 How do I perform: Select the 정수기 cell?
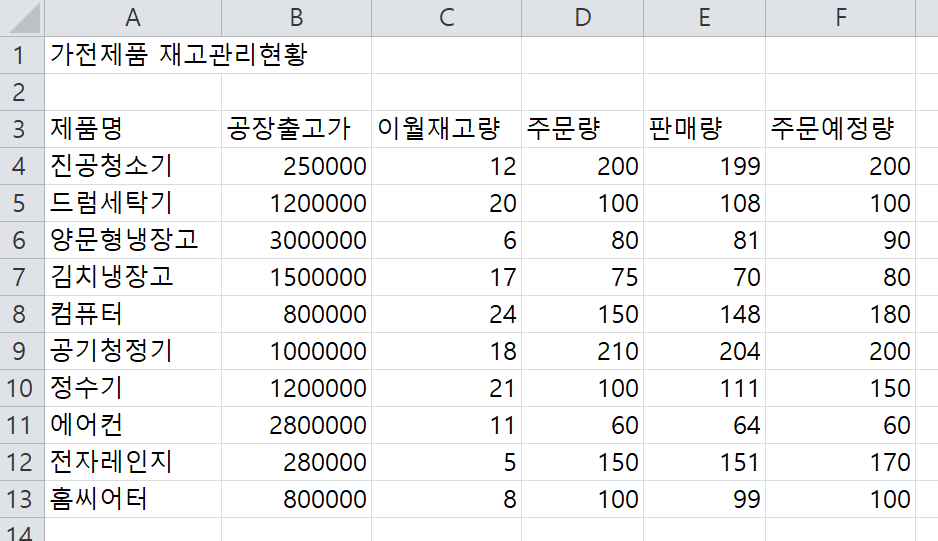pos(133,388)
